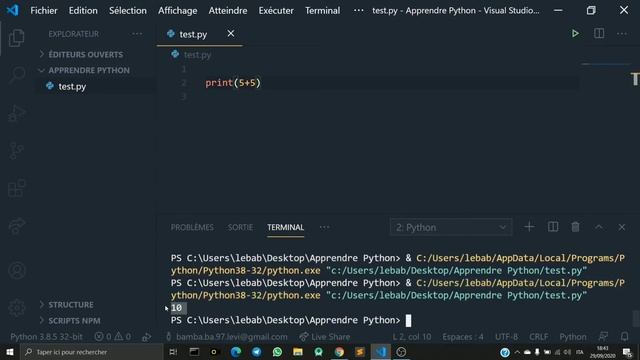Screen dimensions: 640x360
Task: Open errors and warnings status item
Action: 112,337
